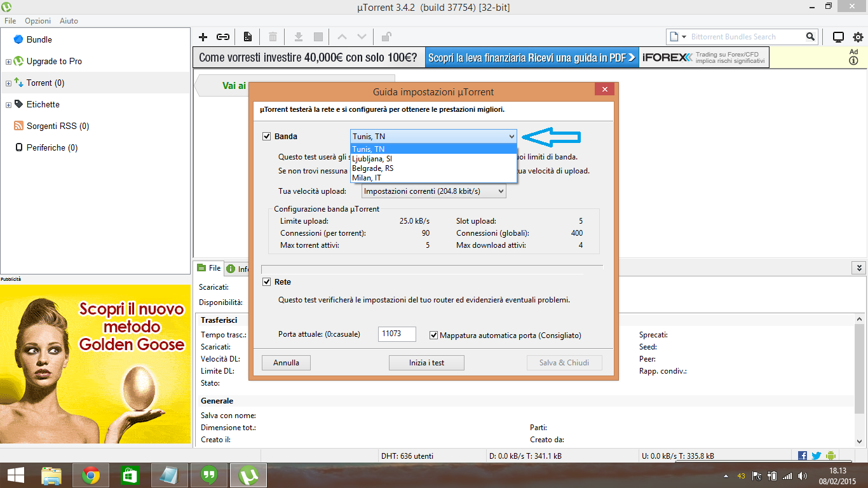The width and height of the screenshot is (868, 488).
Task: Open File Explorer from taskbar
Action: (51, 475)
